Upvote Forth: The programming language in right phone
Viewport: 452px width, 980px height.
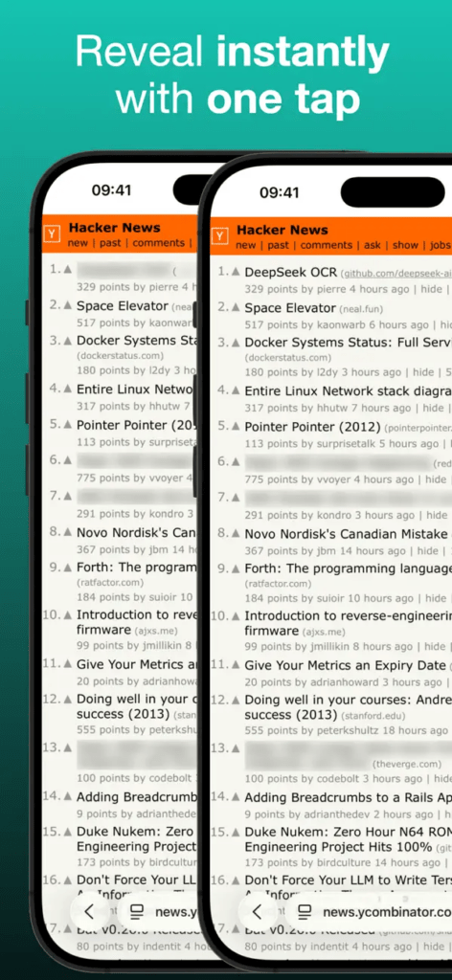[x=236, y=568]
